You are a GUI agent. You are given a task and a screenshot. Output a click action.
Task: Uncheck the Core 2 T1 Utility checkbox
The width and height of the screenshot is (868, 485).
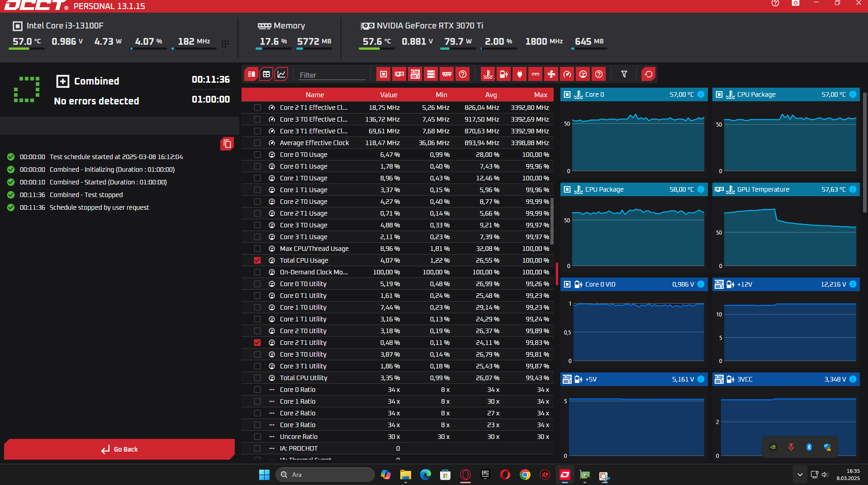(257, 343)
